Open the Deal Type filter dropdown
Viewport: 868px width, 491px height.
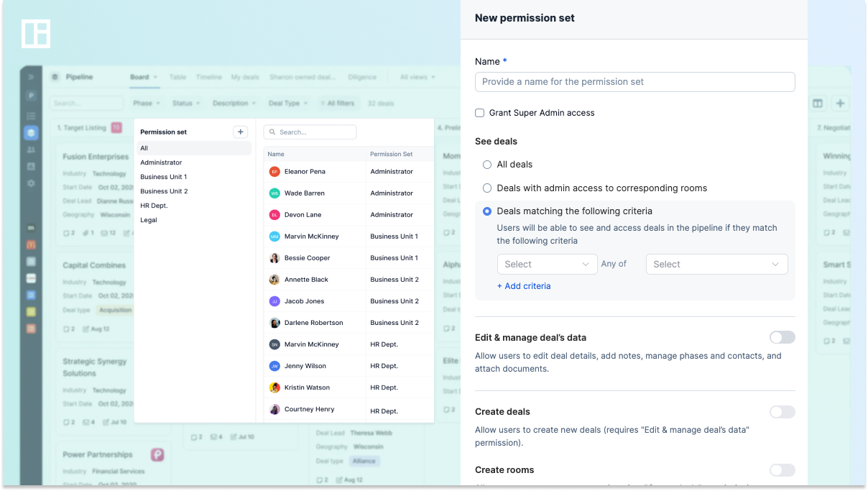click(288, 104)
